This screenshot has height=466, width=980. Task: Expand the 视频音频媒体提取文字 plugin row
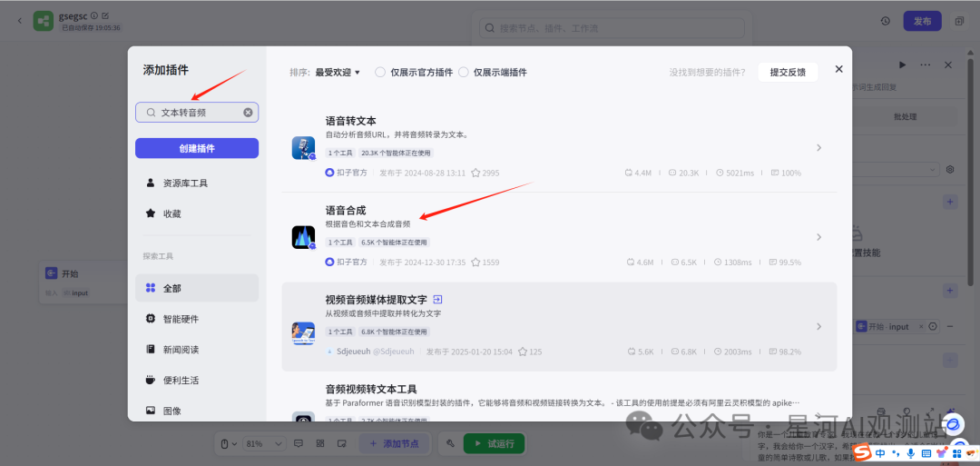tap(818, 326)
